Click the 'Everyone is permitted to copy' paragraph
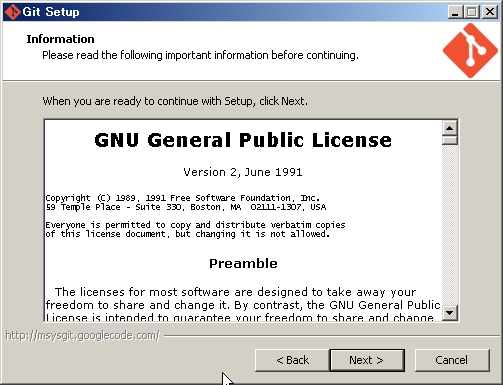 point(195,229)
